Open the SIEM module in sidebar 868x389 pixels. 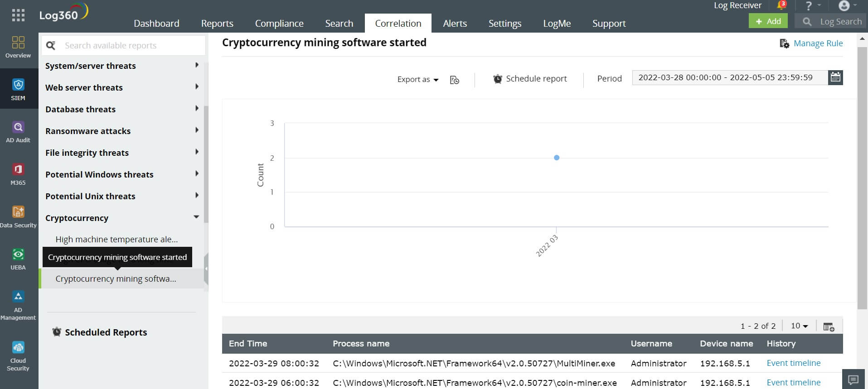[x=18, y=89]
